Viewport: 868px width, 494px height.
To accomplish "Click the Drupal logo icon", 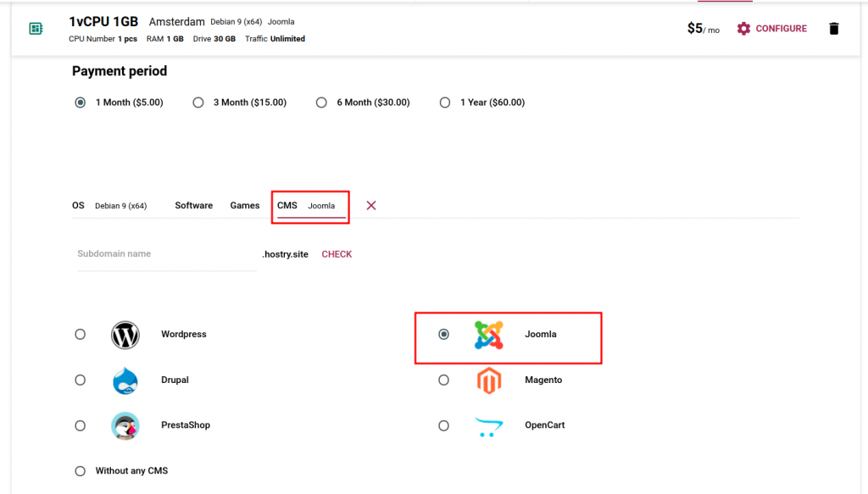I will pyautogui.click(x=125, y=380).
